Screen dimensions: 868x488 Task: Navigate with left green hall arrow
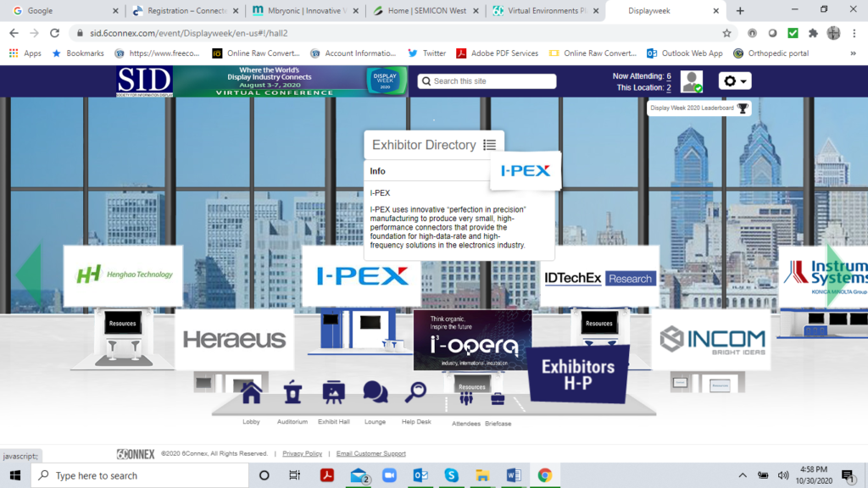pos(29,274)
